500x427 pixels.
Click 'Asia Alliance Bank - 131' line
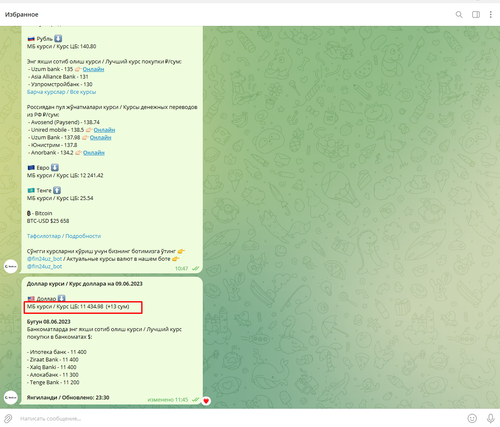pos(58,77)
